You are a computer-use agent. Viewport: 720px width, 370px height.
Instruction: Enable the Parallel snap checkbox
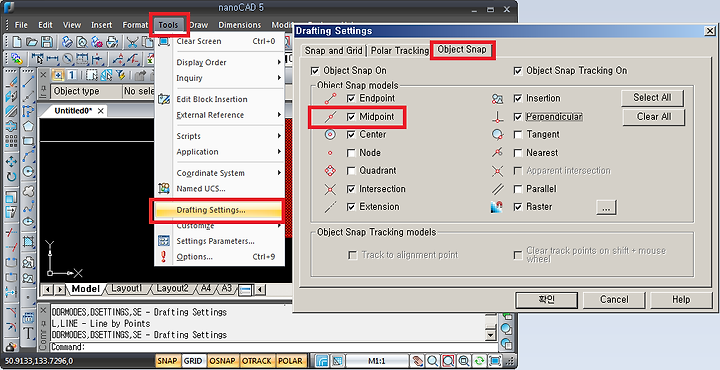(x=518, y=189)
